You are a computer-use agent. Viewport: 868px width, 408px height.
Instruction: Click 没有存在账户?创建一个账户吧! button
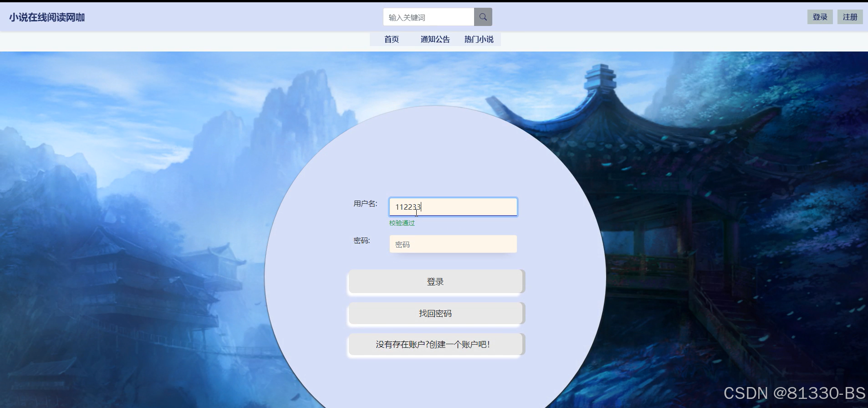click(x=436, y=344)
